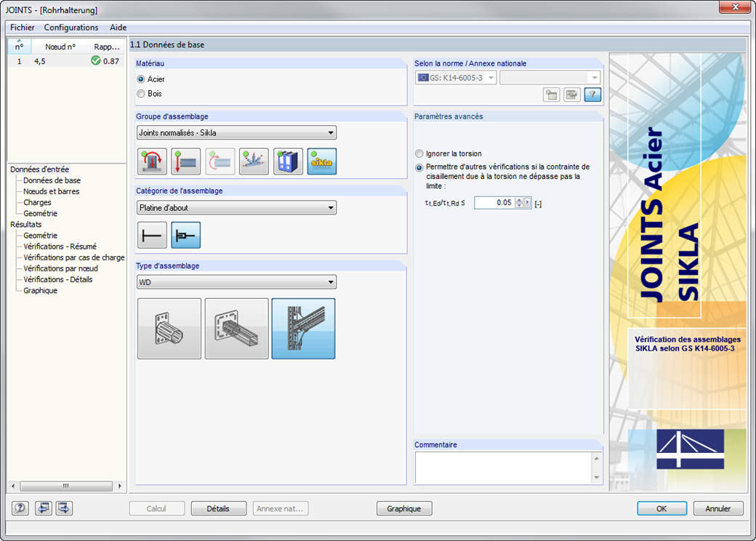Go to the next table icon
The width and height of the screenshot is (756, 541).
pyautogui.click(x=64, y=508)
